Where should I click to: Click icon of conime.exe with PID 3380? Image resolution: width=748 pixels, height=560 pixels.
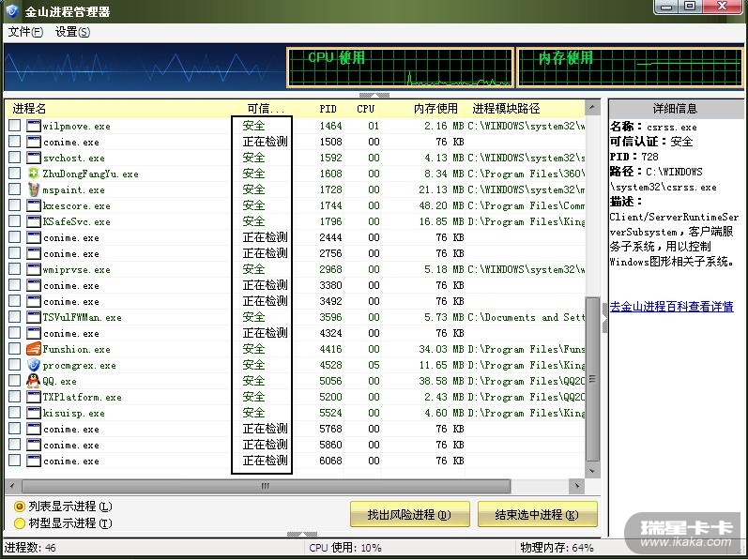click(34, 285)
